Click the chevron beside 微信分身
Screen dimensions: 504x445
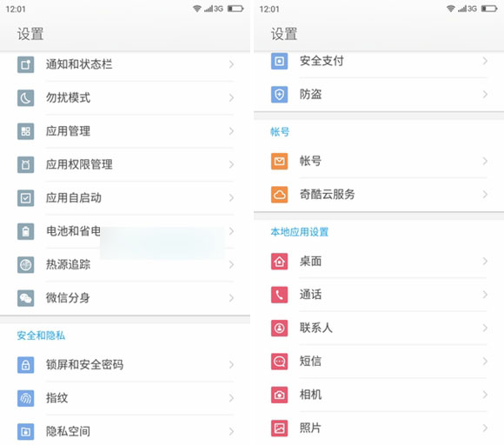click(x=231, y=298)
